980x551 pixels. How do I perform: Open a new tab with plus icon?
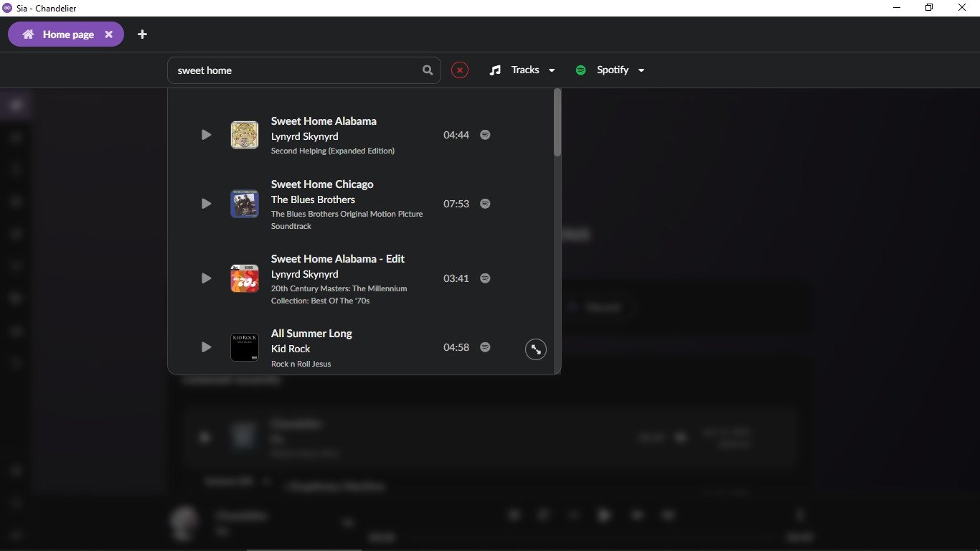point(142,34)
